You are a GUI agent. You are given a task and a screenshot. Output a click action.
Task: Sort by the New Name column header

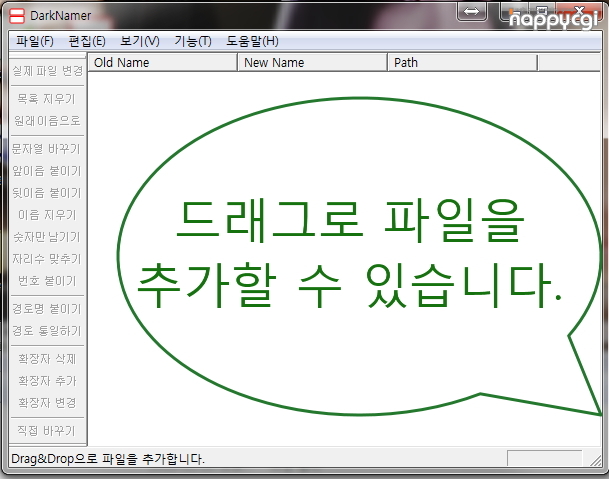pyautogui.click(x=313, y=63)
